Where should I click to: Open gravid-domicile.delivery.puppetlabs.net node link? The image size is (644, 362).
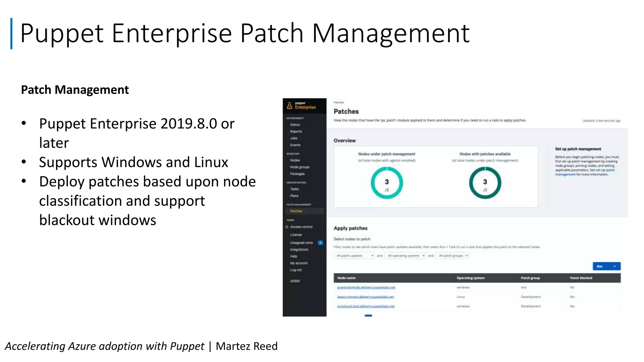(x=366, y=288)
